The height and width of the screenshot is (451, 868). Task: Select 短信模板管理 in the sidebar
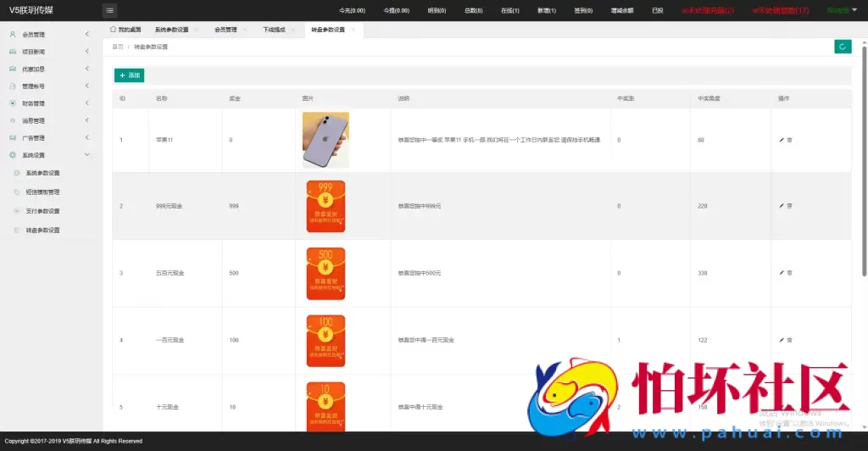(x=42, y=192)
